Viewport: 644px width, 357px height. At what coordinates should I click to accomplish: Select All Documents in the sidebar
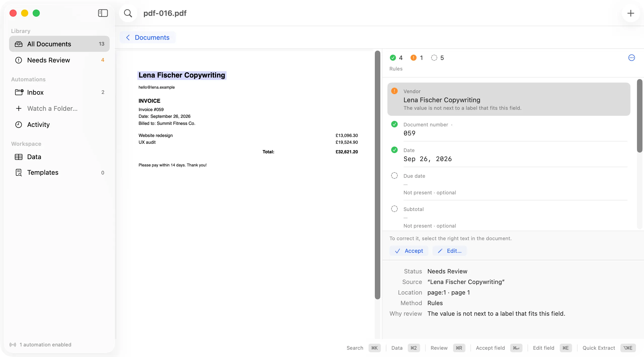[x=59, y=44]
